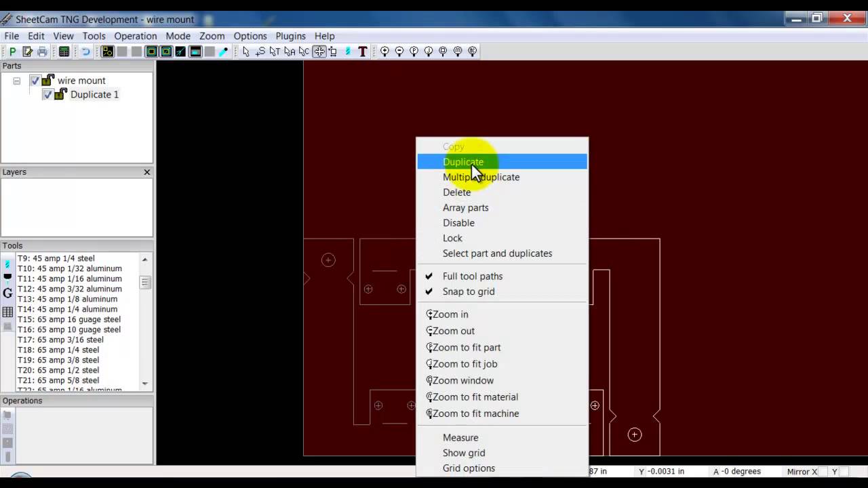Collapse the wire mount tree node
This screenshot has width=868, height=488.
[x=17, y=81]
